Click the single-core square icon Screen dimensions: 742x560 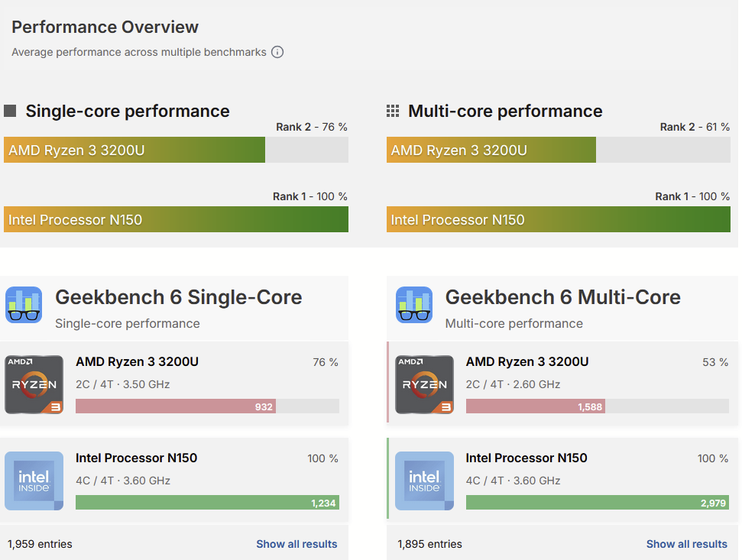pos(10,111)
